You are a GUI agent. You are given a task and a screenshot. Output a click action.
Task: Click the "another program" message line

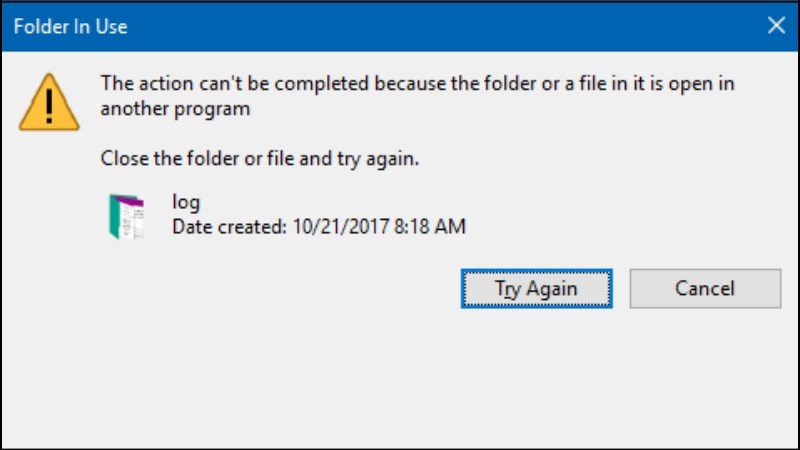point(176,109)
